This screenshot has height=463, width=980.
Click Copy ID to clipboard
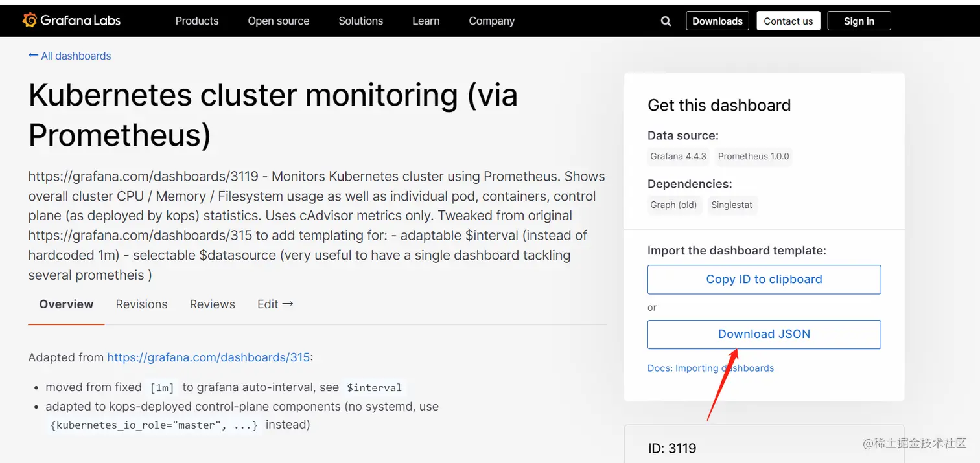pyautogui.click(x=764, y=280)
